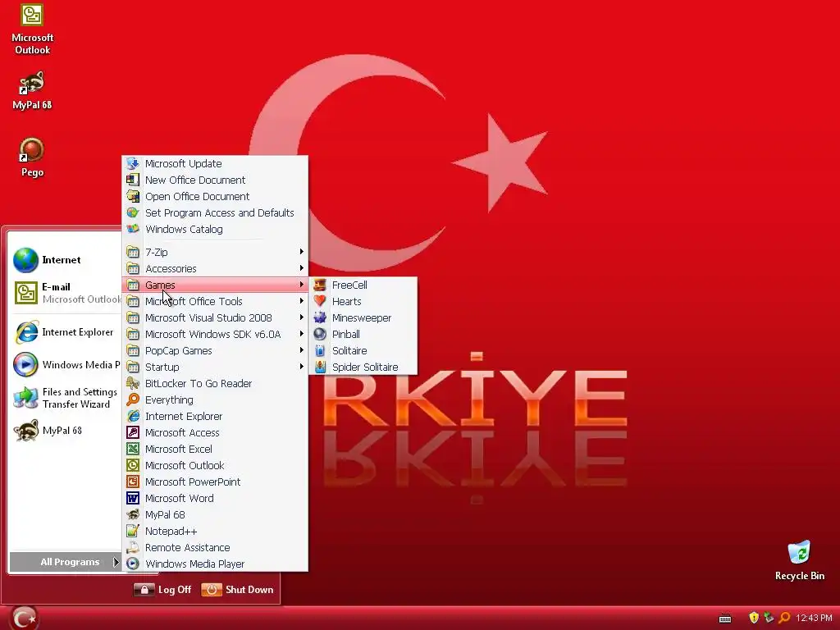
Task: Click the Start button on taskbar
Action: click(x=24, y=619)
